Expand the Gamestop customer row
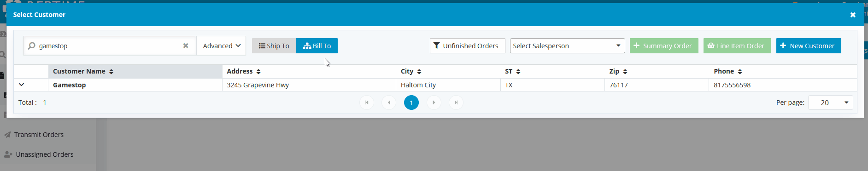 pyautogui.click(x=21, y=85)
